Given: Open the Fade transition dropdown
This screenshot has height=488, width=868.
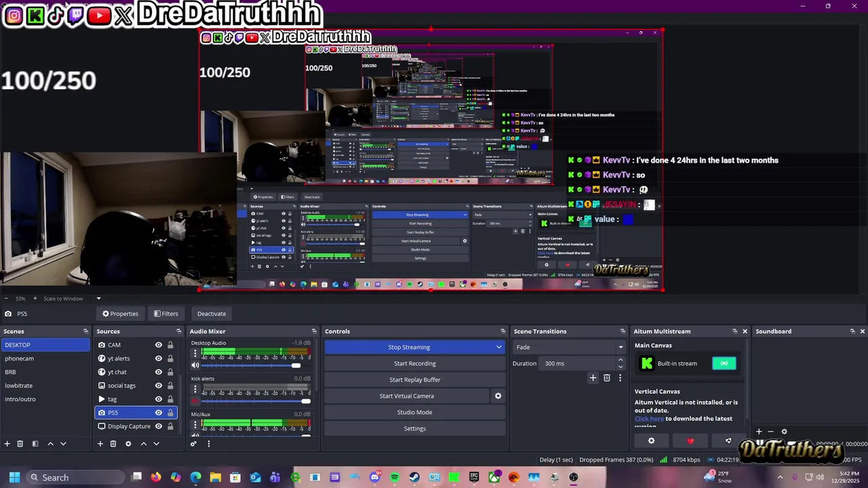Looking at the screenshot, I should (x=568, y=347).
